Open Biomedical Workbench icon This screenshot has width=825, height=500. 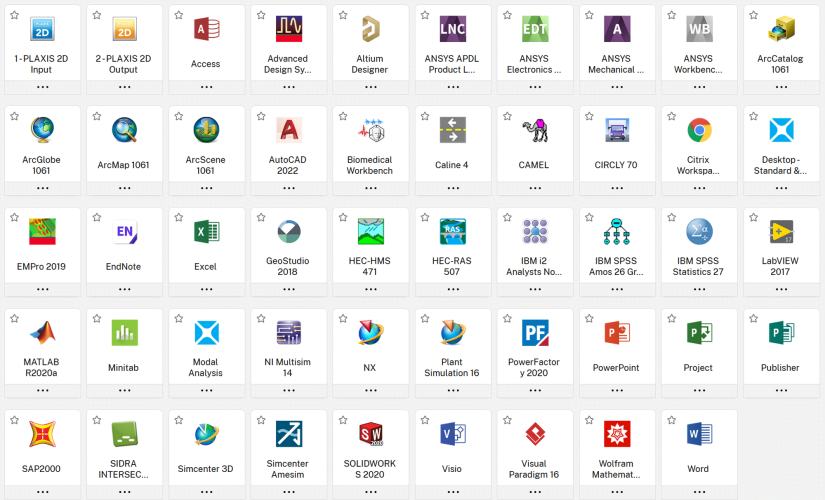(x=371, y=130)
